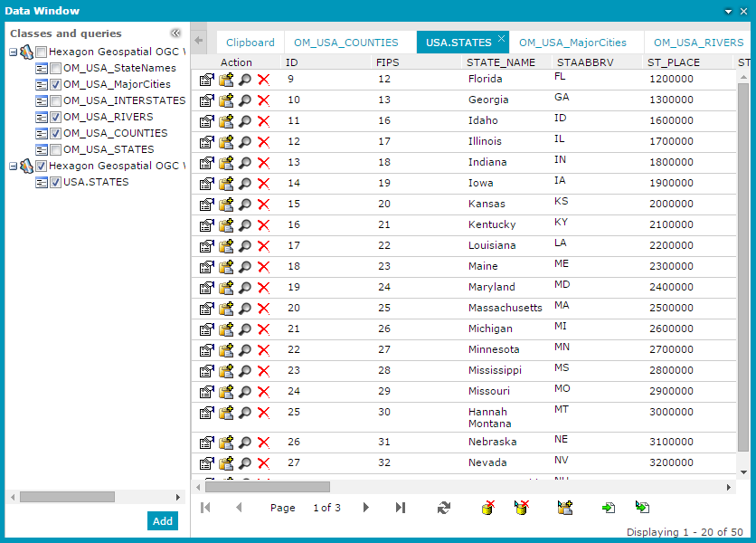Viewport: 756px width, 543px height.
Task: Click the export all records icon
Action: (x=642, y=508)
